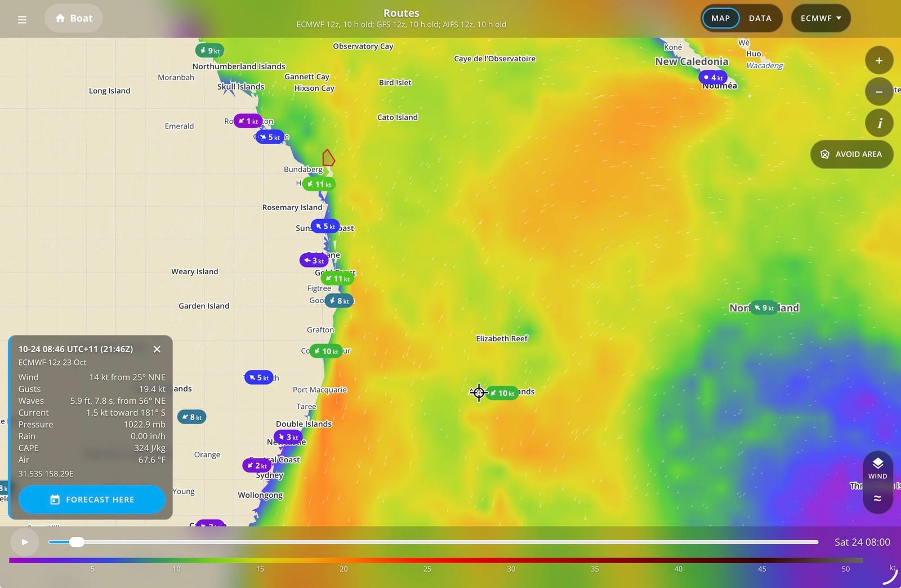The height and width of the screenshot is (588, 901).
Task: Select the 4 kt Nouméa wind marker
Action: (713, 77)
